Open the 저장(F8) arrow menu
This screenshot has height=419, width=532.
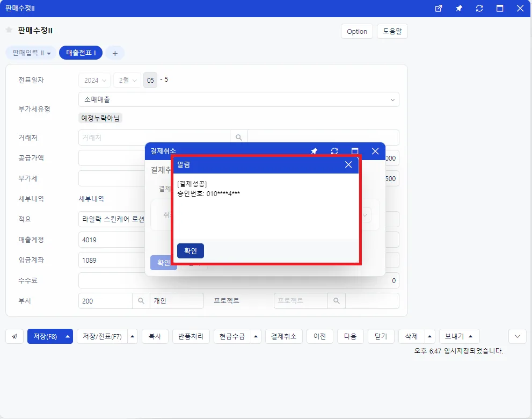[68, 336]
